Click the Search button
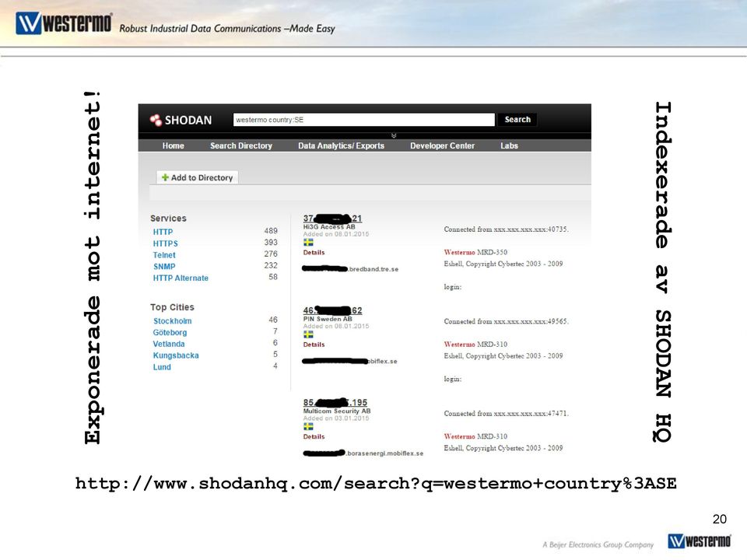This screenshot has height=560, width=747. 517,120
